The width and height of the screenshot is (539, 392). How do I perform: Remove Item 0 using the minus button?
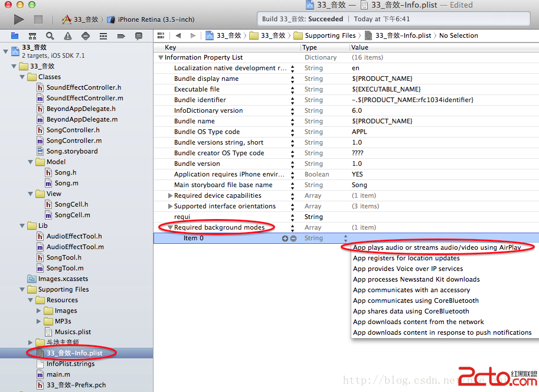(293, 239)
